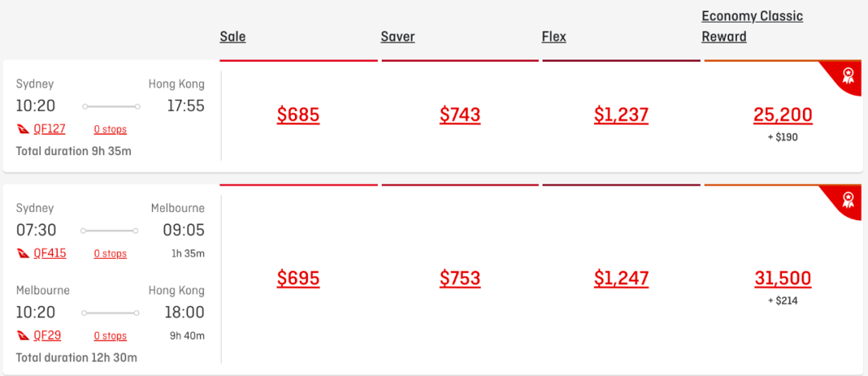Screen dimensions: 868x376
Task: Select the $685 Sale fare
Action: 298,115
